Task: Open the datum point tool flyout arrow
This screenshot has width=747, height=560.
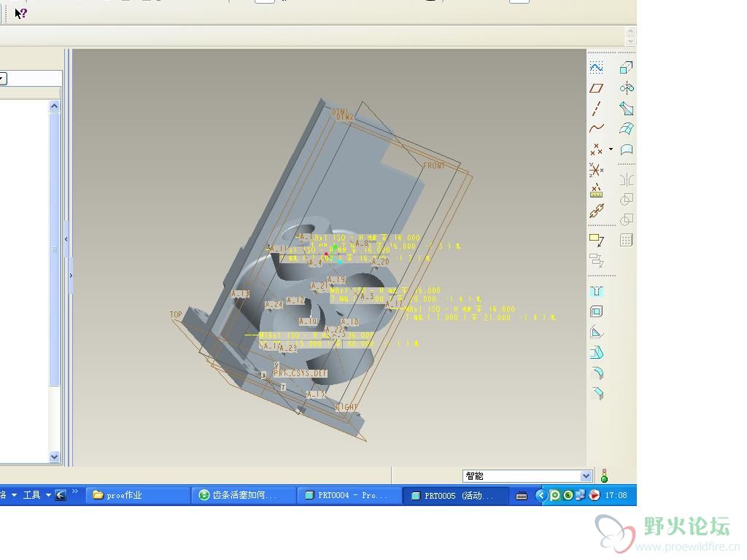Action: 611,149
